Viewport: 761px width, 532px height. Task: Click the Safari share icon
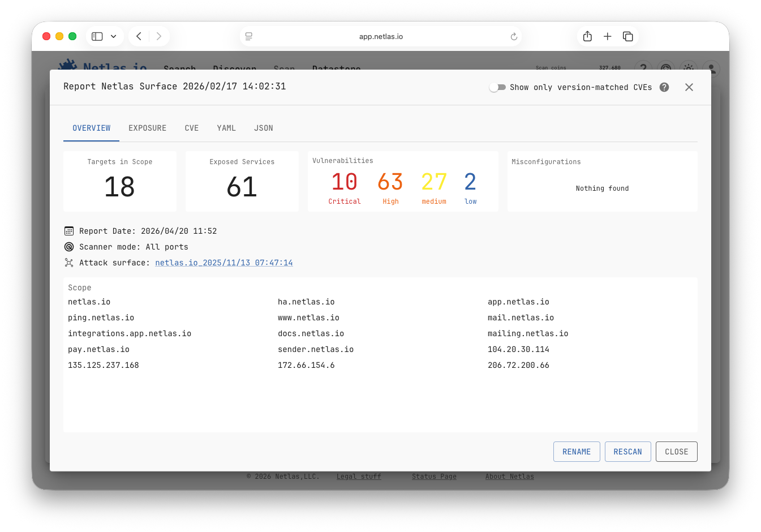(587, 36)
